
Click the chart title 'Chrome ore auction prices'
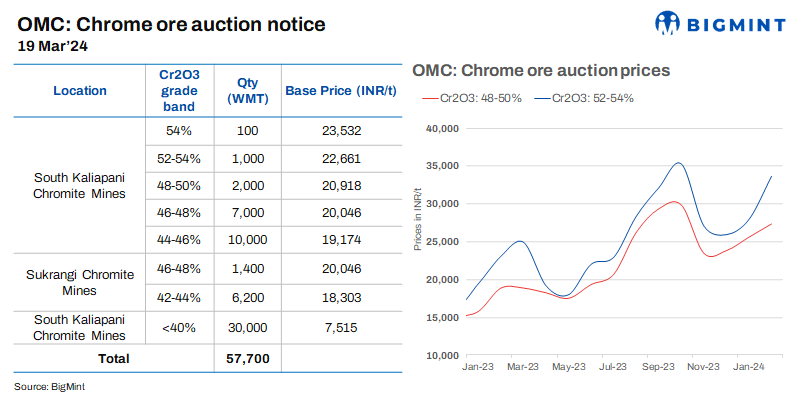(541, 71)
